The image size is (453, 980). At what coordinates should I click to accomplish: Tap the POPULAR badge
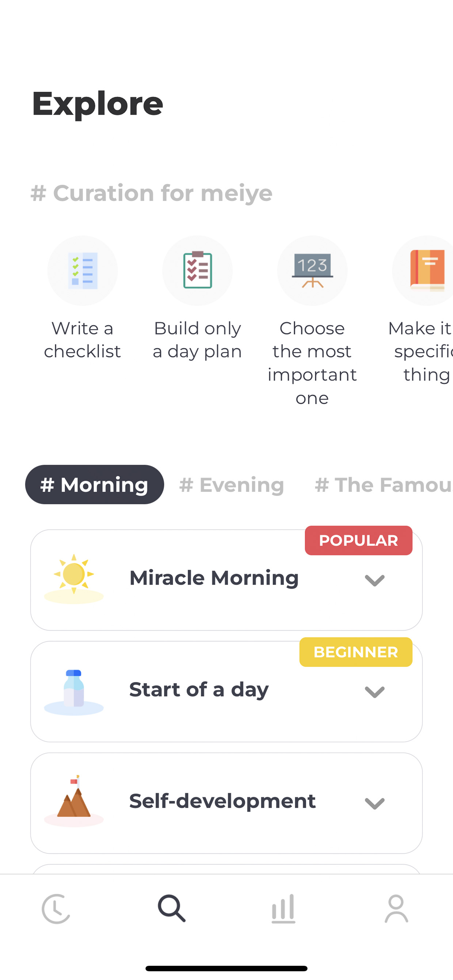pos(359,541)
